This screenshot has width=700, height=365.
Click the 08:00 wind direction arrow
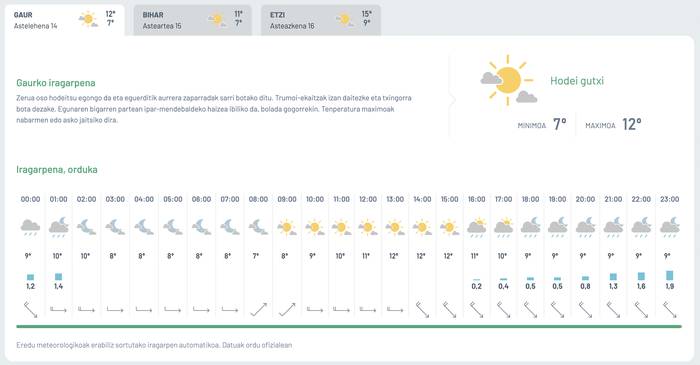[258, 309]
